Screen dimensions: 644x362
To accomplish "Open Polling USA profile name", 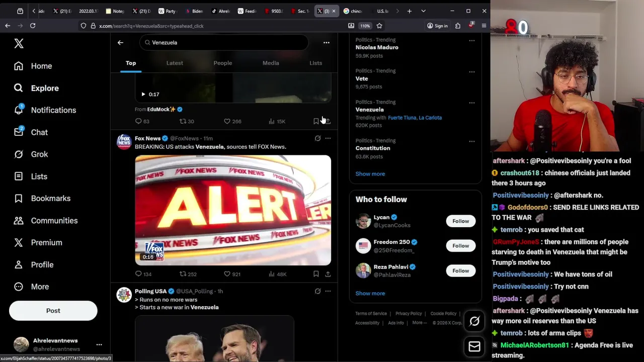I will 150,291.
